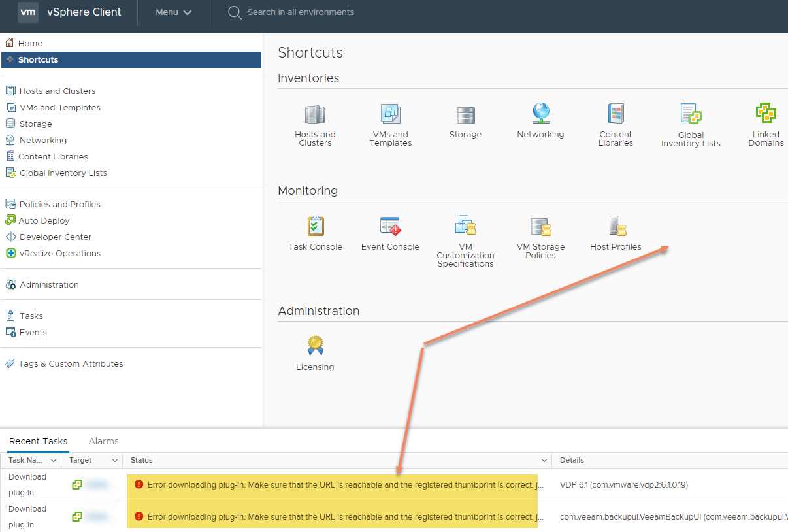The height and width of the screenshot is (532, 788).
Task: Click the Licensing ribbon icon
Action: click(315, 346)
